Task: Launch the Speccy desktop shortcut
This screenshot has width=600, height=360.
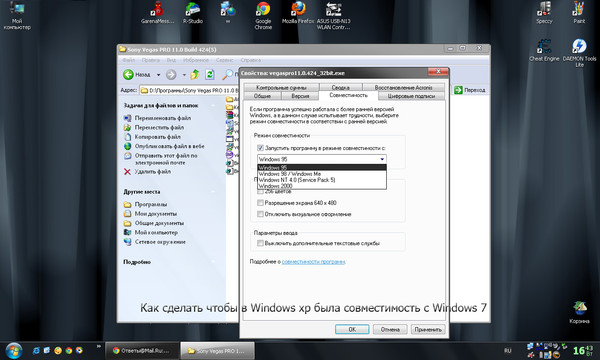Action: point(544,12)
